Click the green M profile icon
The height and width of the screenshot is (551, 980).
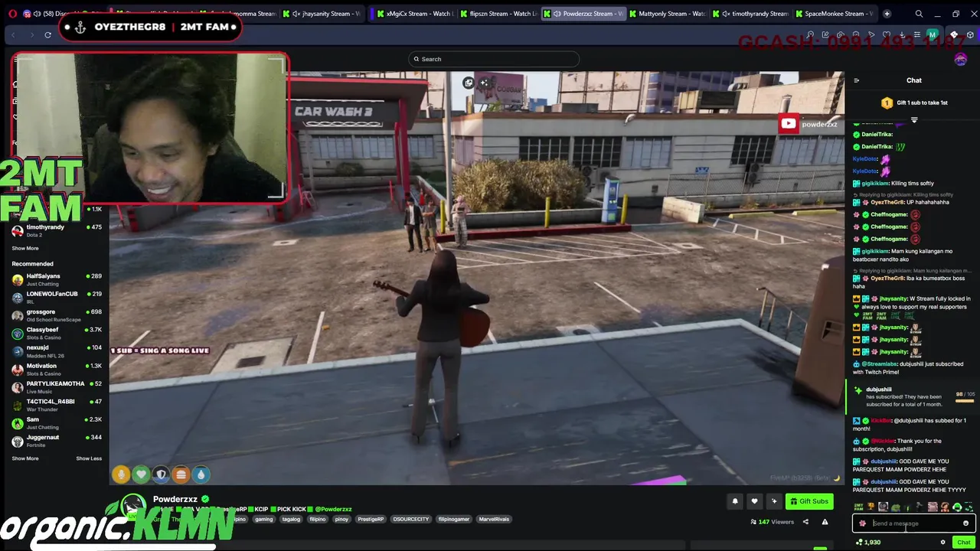(932, 35)
